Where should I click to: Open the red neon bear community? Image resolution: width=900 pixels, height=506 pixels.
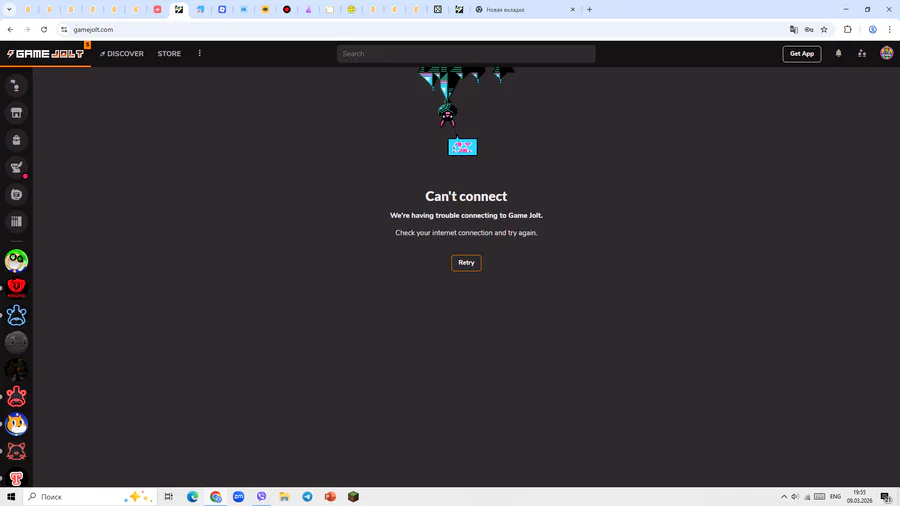coord(16,397)
